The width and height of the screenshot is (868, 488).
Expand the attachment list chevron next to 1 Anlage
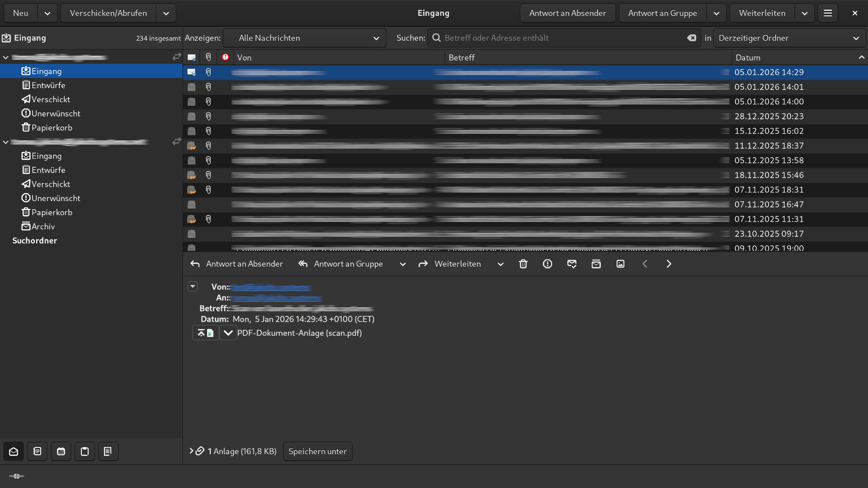point(191,451)
